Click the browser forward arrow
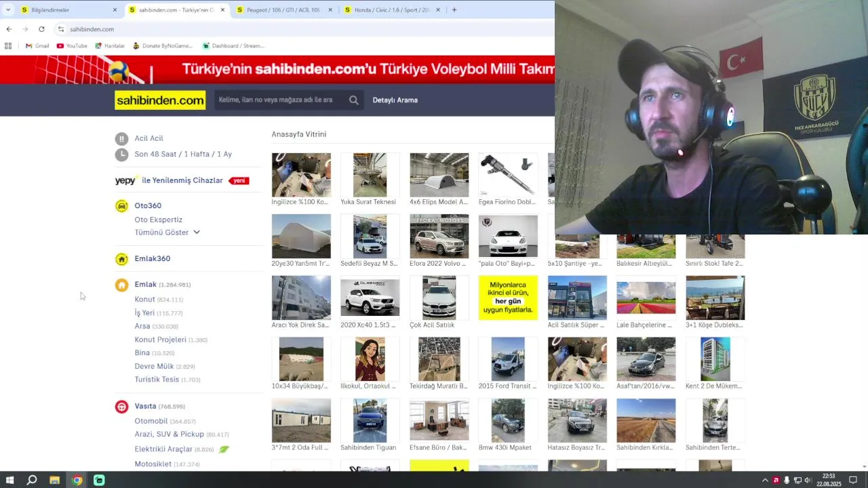The height and width of the screenshot is (488, 868). click(x=25, y=29)
